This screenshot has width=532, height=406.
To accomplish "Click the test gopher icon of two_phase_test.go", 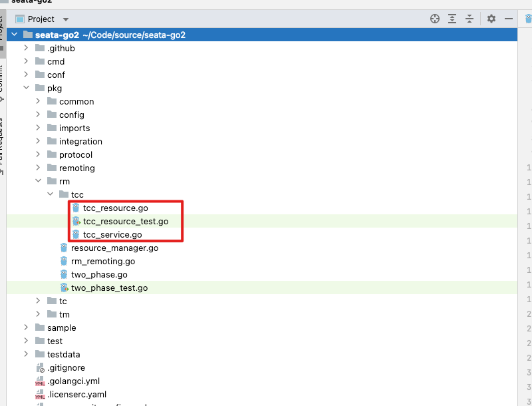I will coord(64,288).
